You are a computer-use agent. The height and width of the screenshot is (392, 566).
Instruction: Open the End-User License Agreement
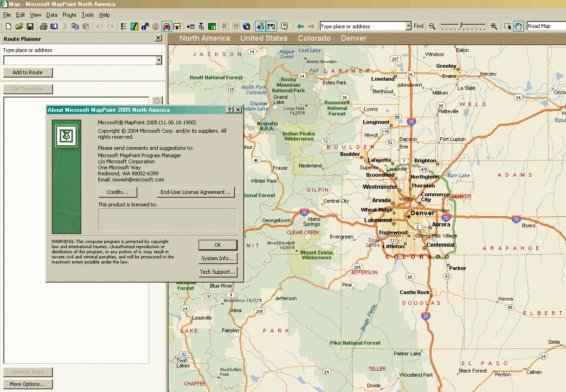click(x=195, y=192)
